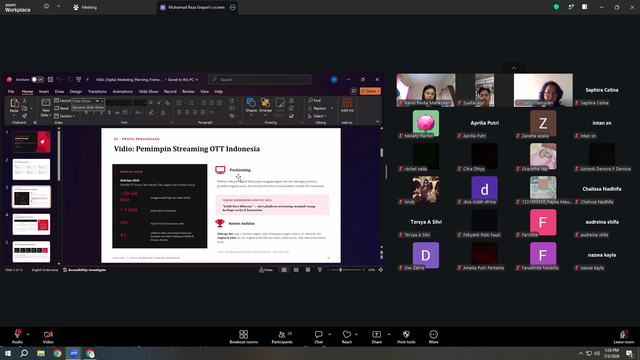Switch to Reading view icon
Viewport: 640px width, 360px height.
(x=308, y=270)
